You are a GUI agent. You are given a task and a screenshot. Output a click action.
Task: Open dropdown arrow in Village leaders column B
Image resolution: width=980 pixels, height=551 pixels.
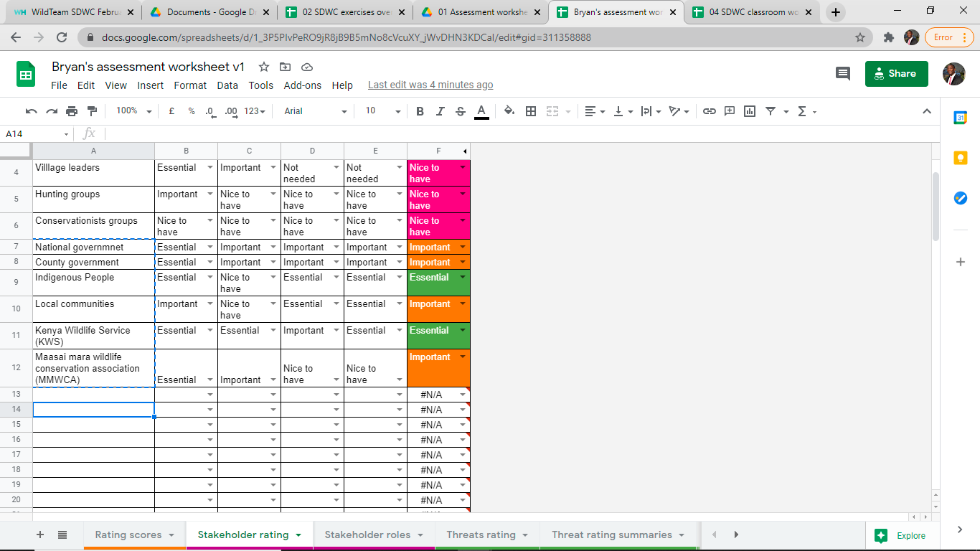click(x=210, y=168)
